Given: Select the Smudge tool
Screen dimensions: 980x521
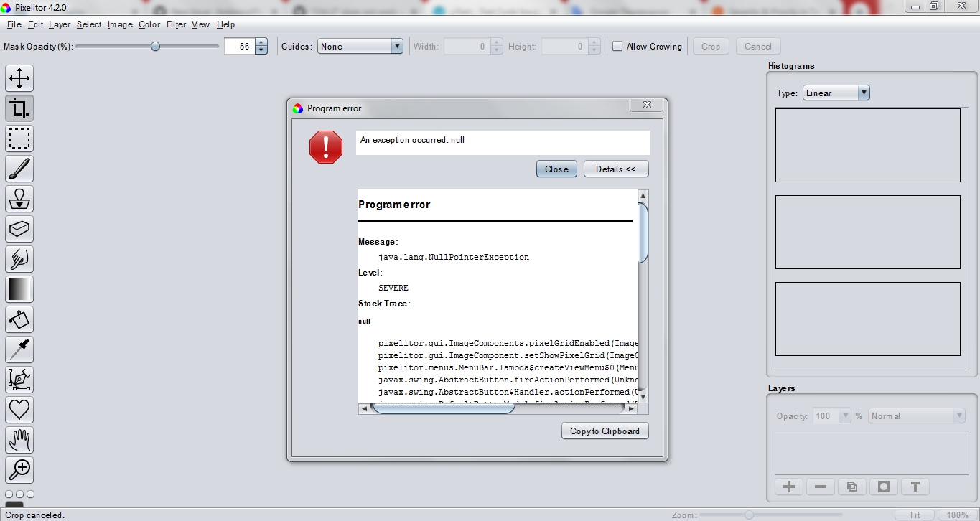Looking at the screenshot, I should click(x=19, y=259).
